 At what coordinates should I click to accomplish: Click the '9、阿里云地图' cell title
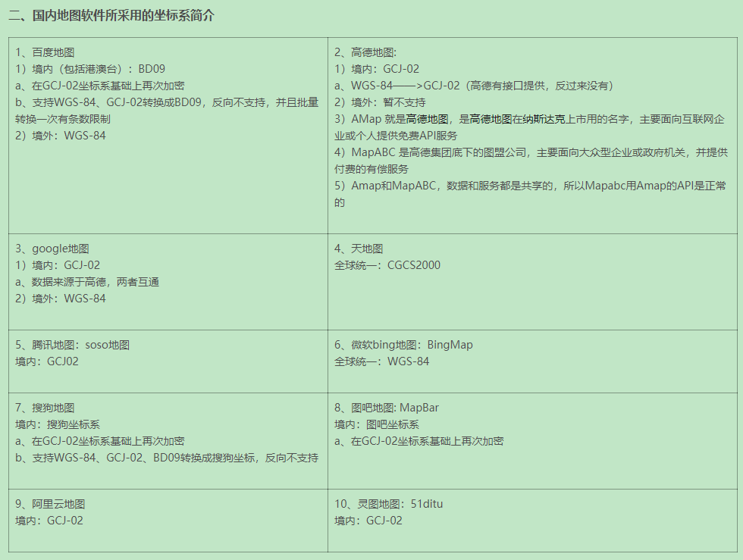pyautogui.click(x=50, y=504)
